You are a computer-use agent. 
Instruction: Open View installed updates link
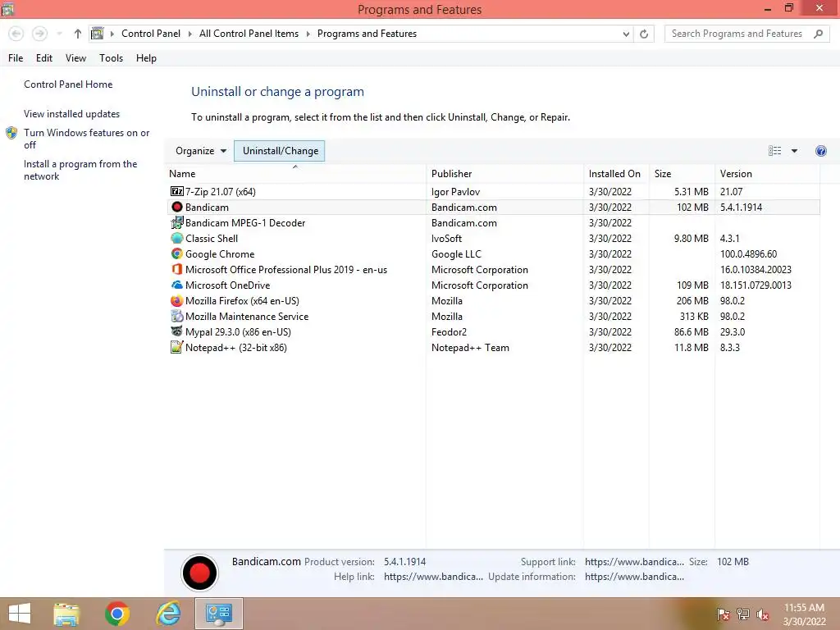[72, 113]
